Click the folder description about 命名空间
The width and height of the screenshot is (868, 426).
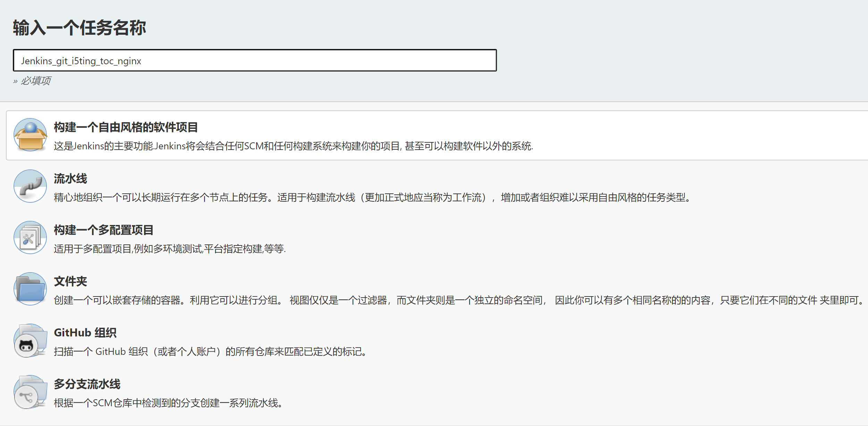(x=458, y=300)
